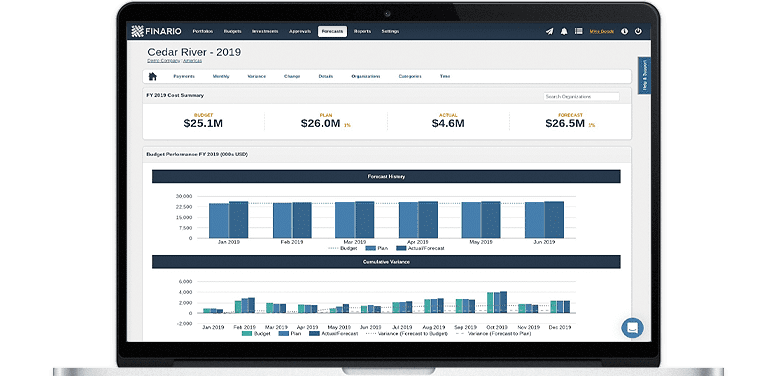This screenshot has height=376, width=781.
Task: Go to the home icon in sub-navigation
Action: tap(152, 76)
